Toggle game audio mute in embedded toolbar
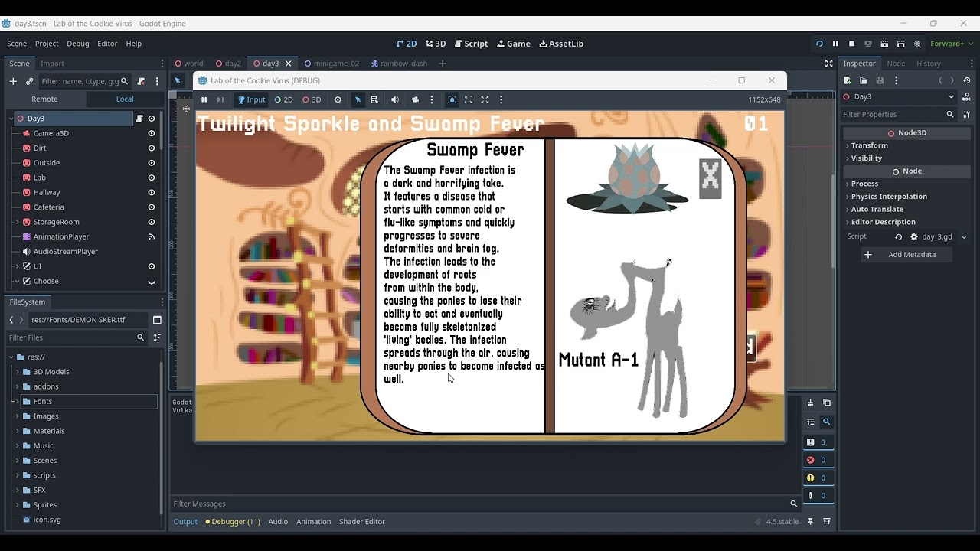Viewport: 980px width, 551px height. pos(395,99)
